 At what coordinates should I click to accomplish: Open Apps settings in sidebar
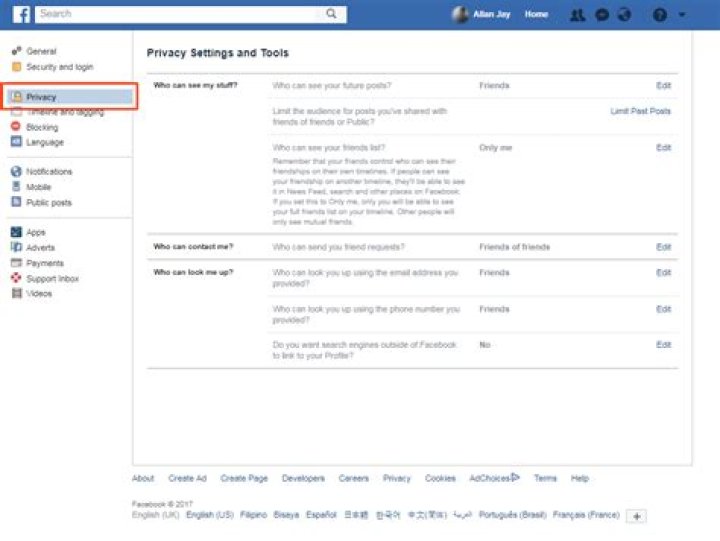(36, 232)
